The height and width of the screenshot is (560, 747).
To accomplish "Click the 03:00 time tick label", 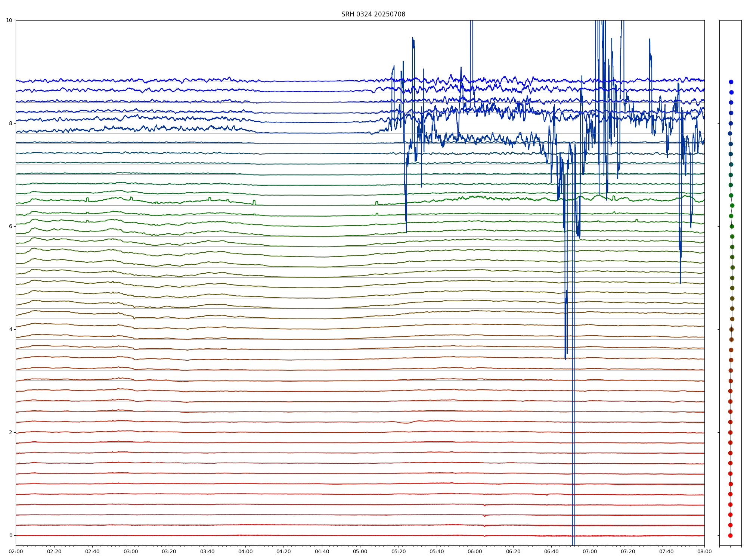I will pyautogui.click(x=130, y=551).
